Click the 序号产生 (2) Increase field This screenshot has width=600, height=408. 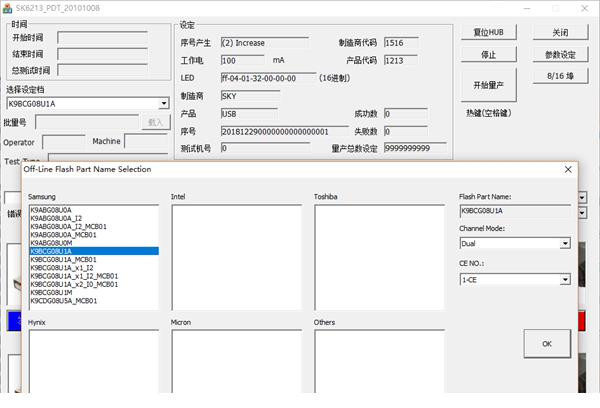(x=264, y=42)
